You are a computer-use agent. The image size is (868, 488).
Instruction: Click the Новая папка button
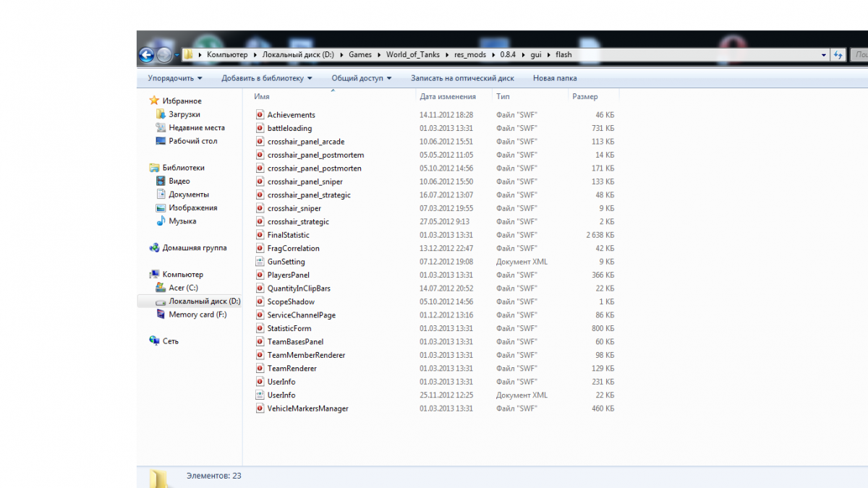tap(555, 78)
